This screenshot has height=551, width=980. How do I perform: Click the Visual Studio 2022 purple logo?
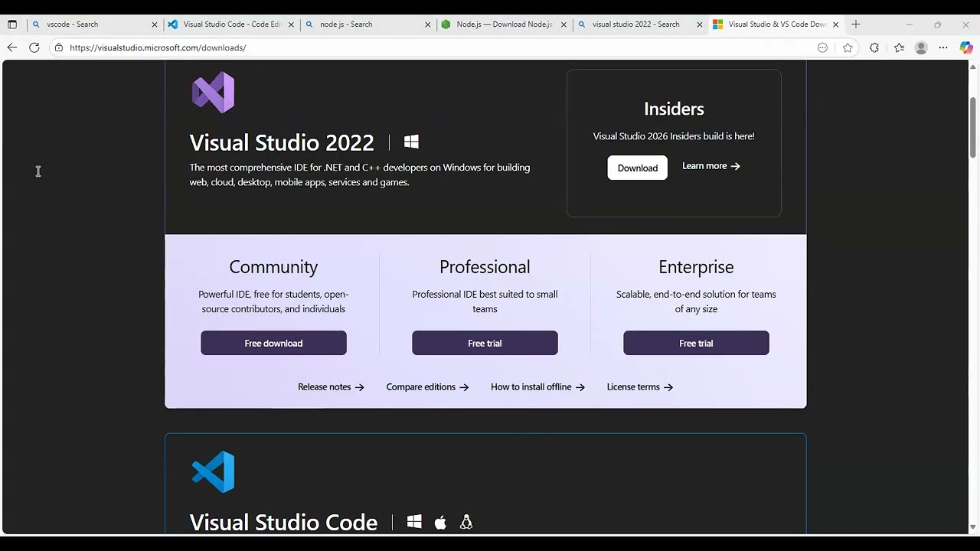213,93
